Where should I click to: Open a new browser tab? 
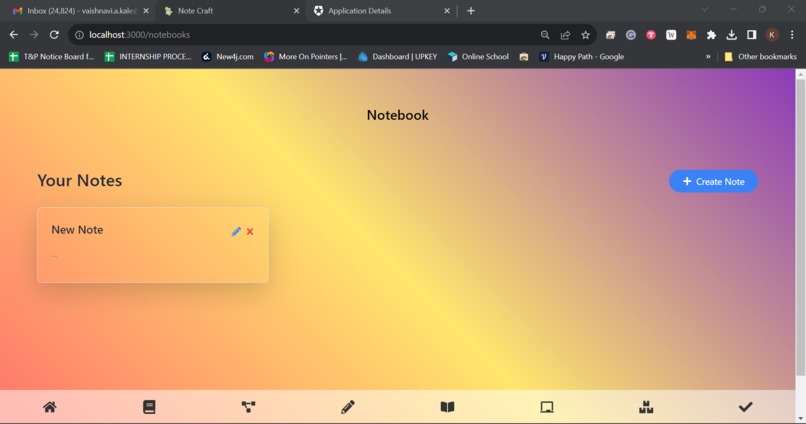coord(471,11)
